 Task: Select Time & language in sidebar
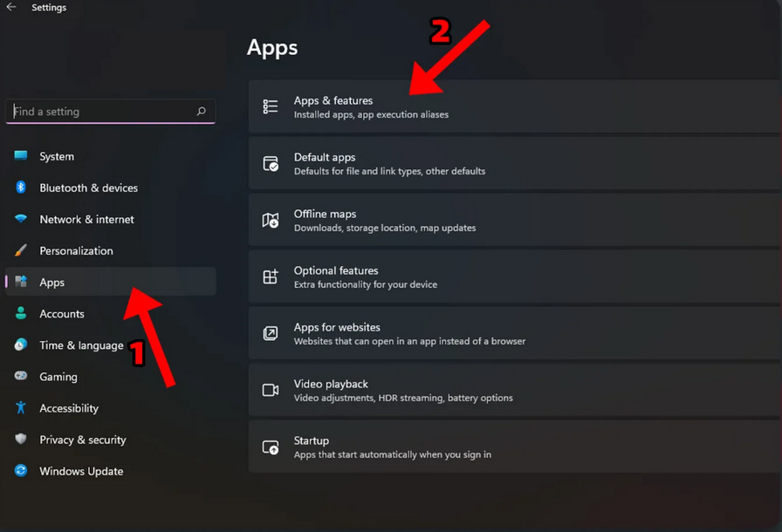[81, 345]
